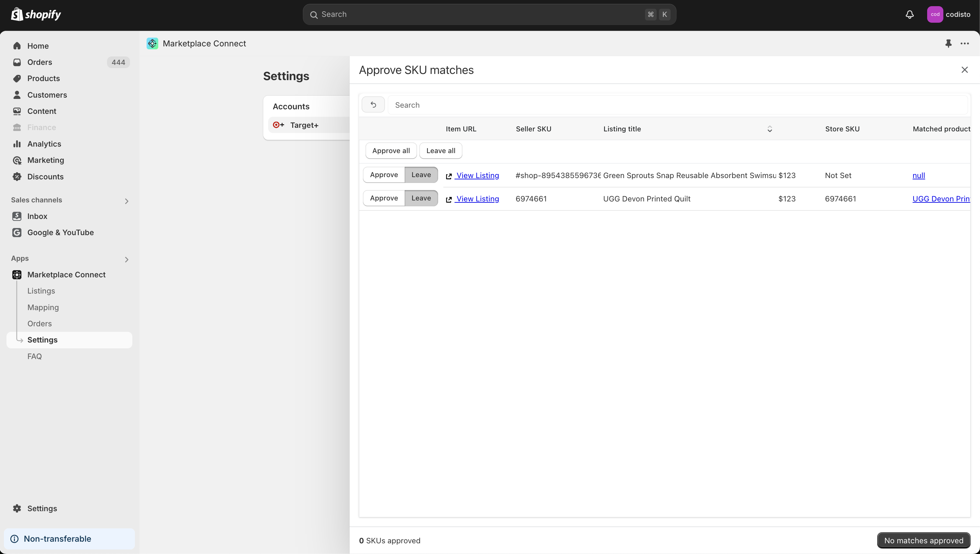Image resolution: width=980 pixels, height=554 pixels.
Task: Focus the top Shopify Search bar
Action: (x=489, y=15)
